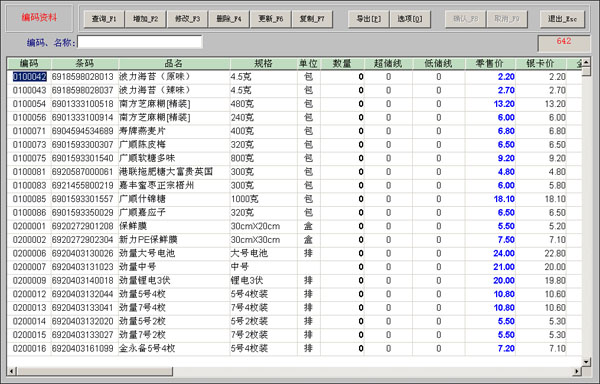
Task: Select row with code 0100071
Action: [295, 131]
